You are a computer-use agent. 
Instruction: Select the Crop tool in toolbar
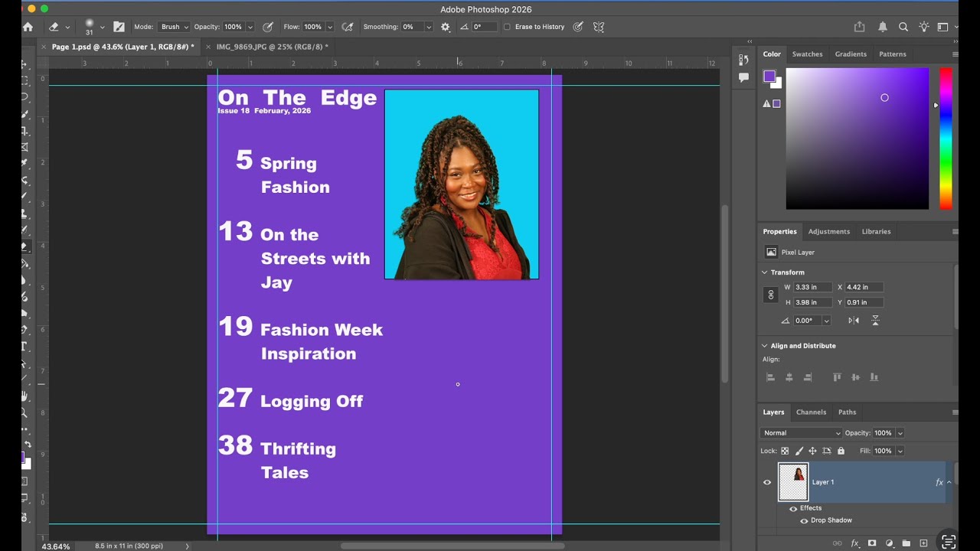24,130
